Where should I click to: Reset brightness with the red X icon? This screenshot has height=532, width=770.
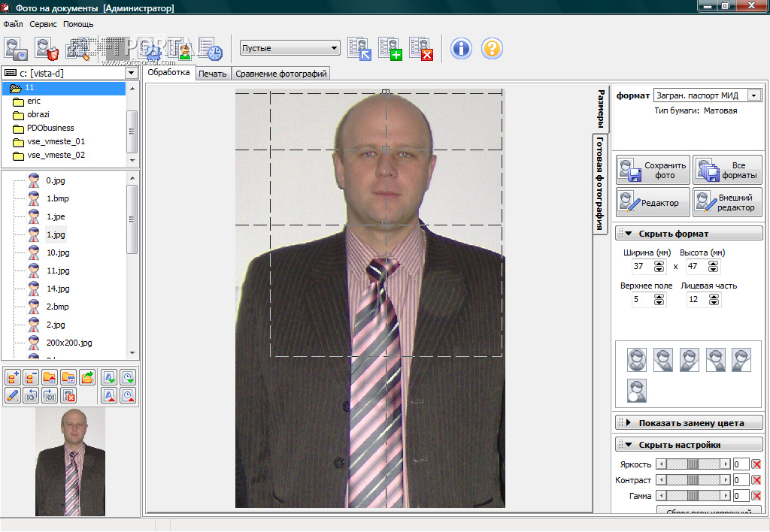(x=756, y=464)
